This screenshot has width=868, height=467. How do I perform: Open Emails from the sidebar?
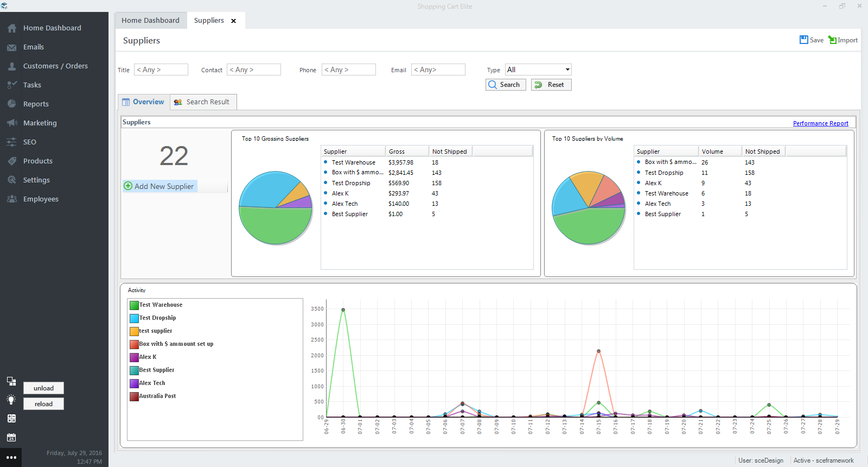(33, 47)
